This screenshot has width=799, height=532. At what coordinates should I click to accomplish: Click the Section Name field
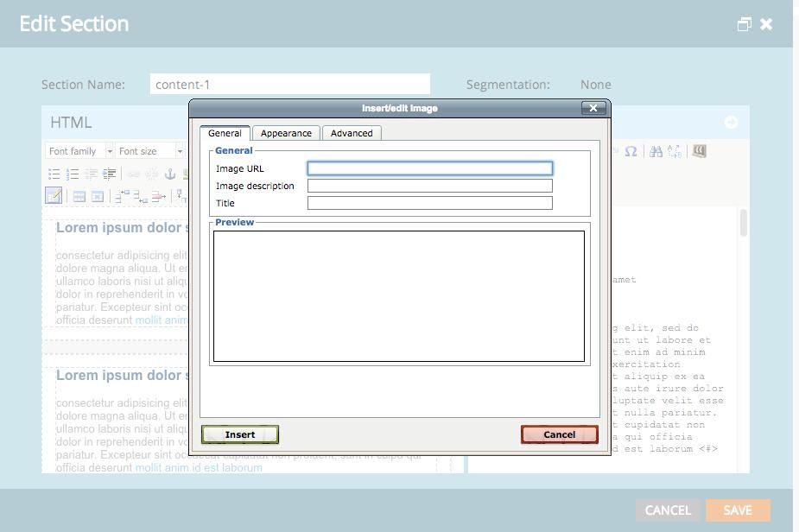click(289, 85)
